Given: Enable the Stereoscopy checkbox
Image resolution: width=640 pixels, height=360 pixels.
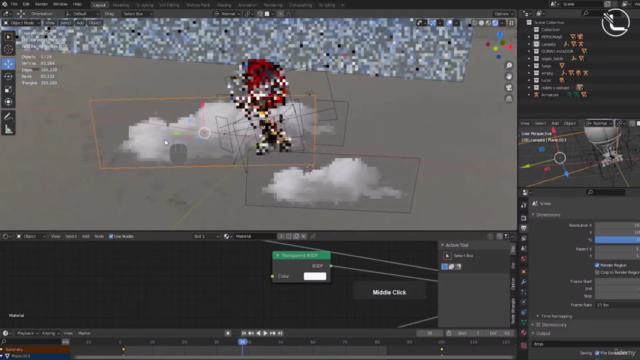Looking at the screenshot, I should point(538,325).
